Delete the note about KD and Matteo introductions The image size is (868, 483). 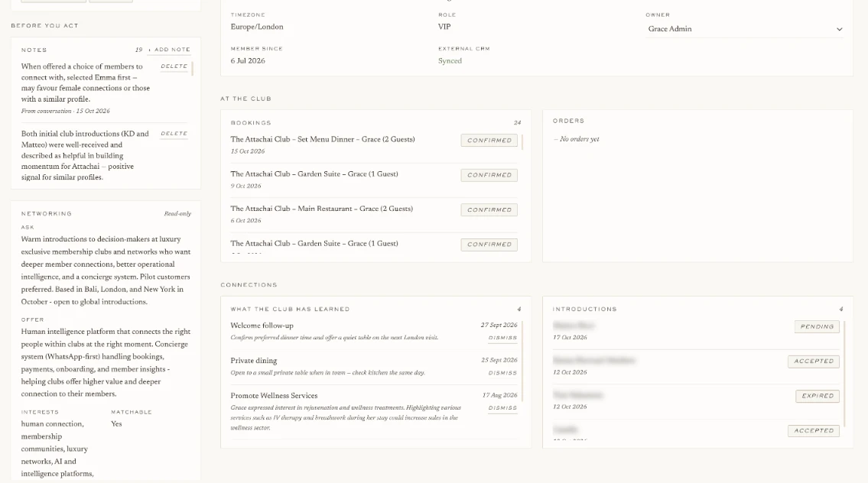(x=174, y=134)
